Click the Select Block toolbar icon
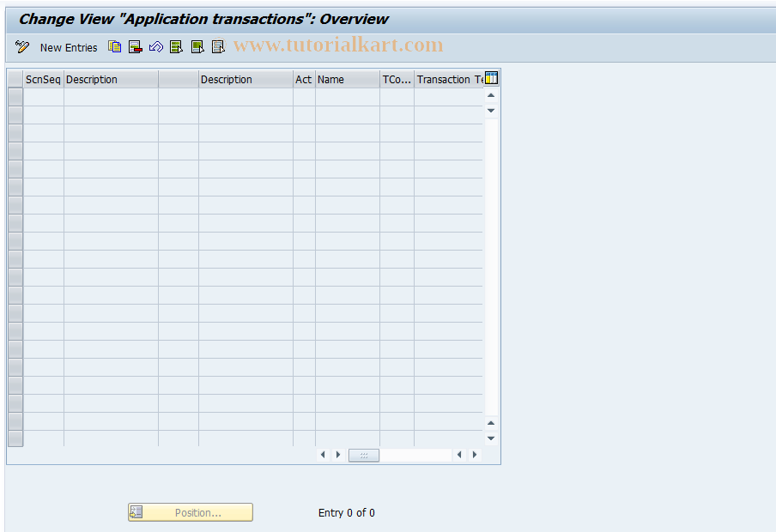Image resolution: width=776 pixels, height=532 pixels. coord(197,47)
